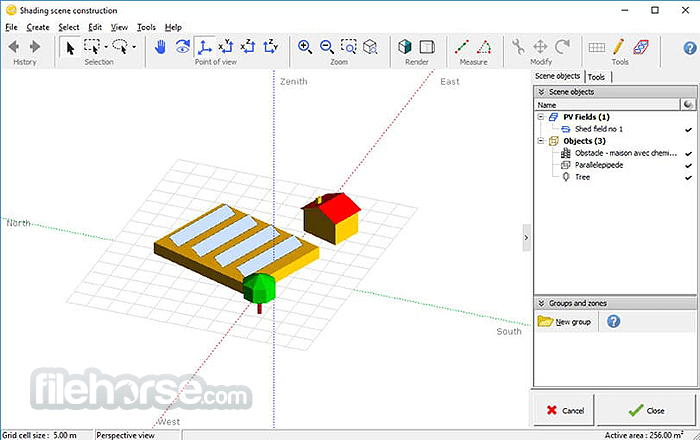This screenshot has width=700, height=440.
Task: Open the lasso selection dropdown arrow
Action: [x=135, y=47]
